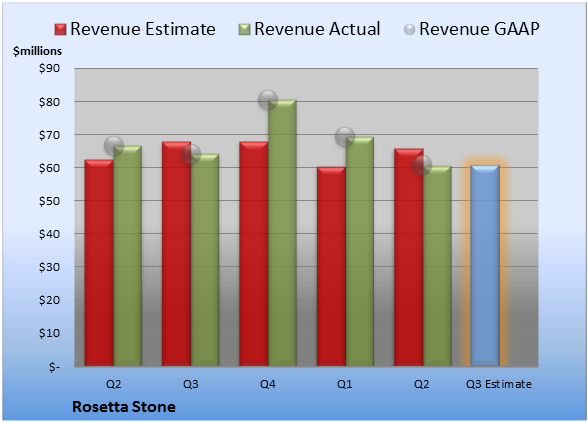Image resolution: width=588 pixels, height=422 pixels.
Task: Click the red Revenue Estimate legend swatch
Action: tap(60, 30)
